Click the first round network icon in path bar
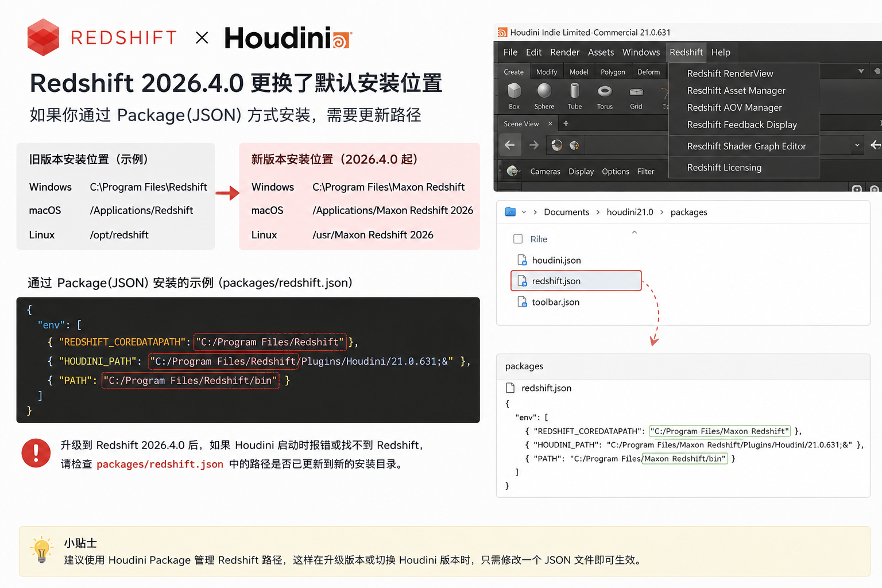The height and width of the screenshot is (588, 882). [x=556, y=145]
